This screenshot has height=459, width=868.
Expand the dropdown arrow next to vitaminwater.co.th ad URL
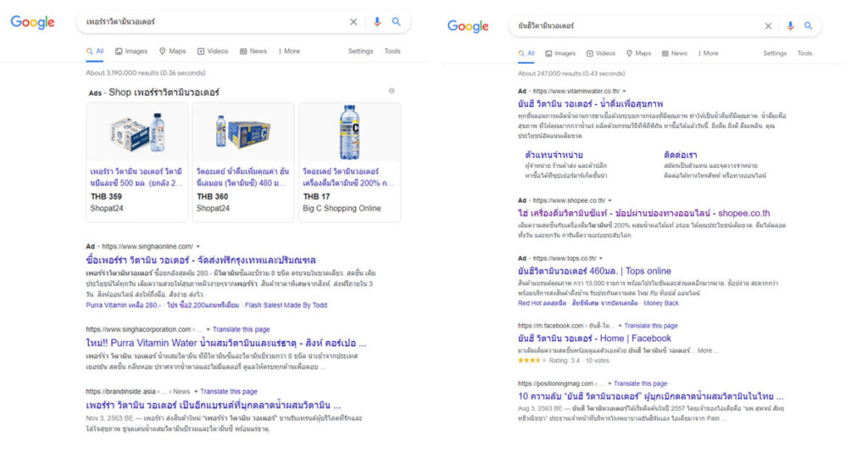tap(625, 91)
